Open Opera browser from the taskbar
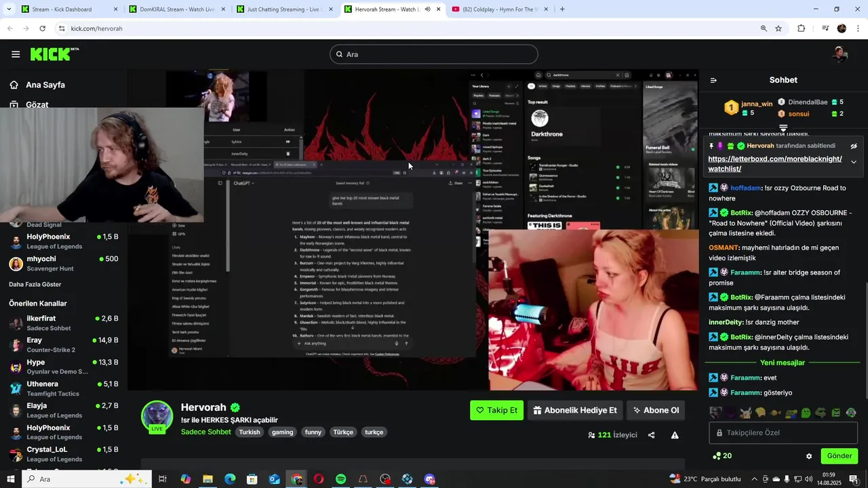868x488 pixels. point(319,479)
